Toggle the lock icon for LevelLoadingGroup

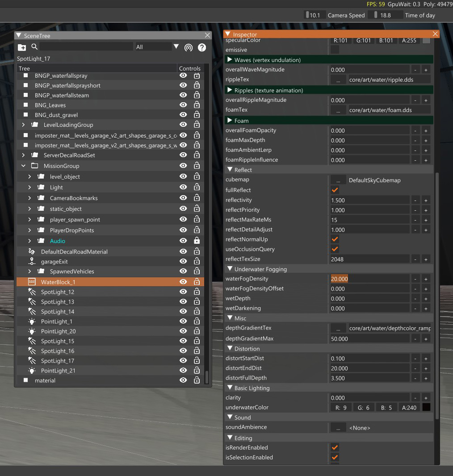pos(197,125)
